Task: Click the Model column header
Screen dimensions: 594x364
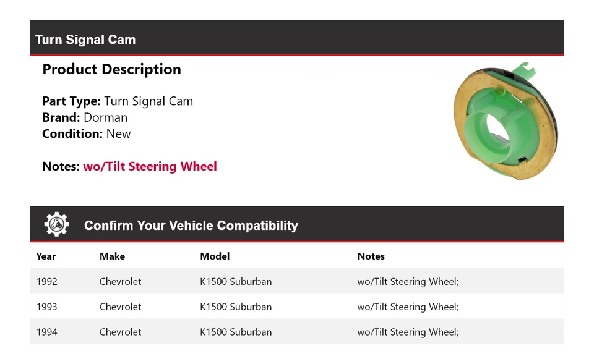Action: pos(215,256)
